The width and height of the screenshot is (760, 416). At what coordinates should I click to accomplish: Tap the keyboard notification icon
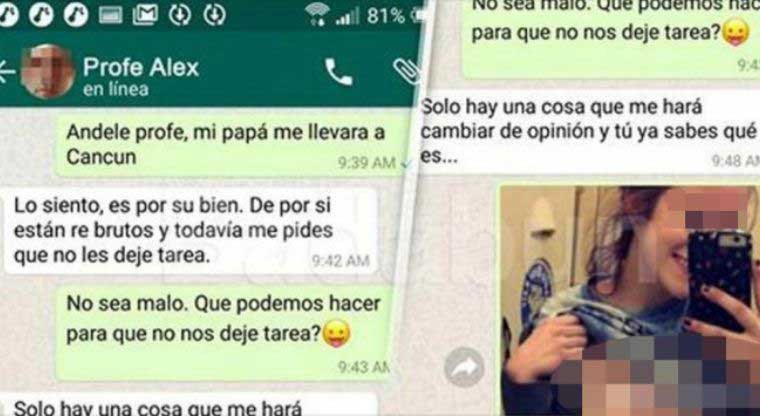pos(111,15)
